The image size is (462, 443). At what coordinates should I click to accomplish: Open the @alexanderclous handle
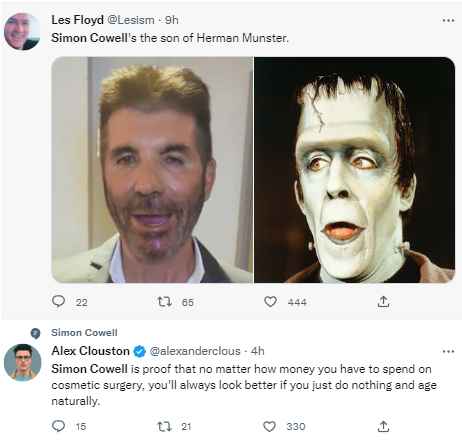point(195,351)
